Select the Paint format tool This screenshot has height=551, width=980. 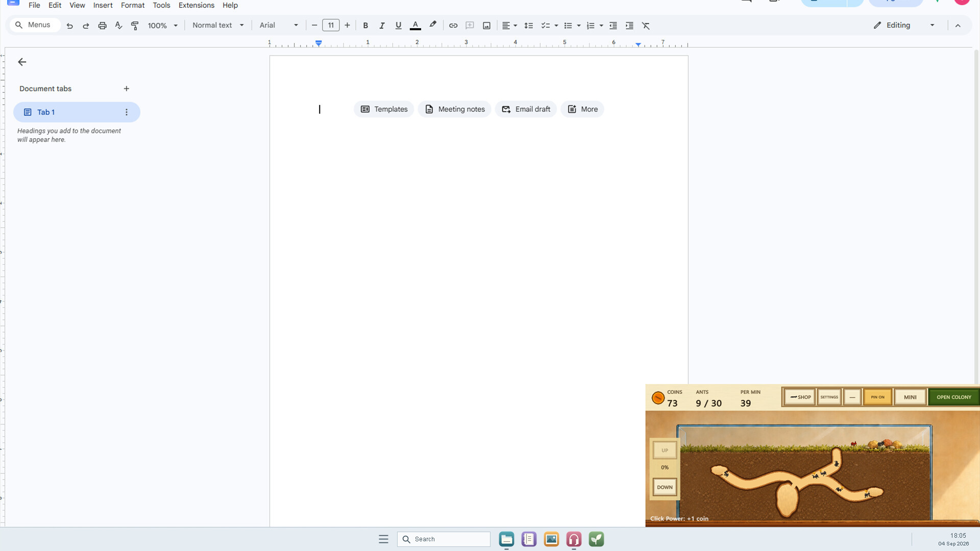tap(135, 26)
